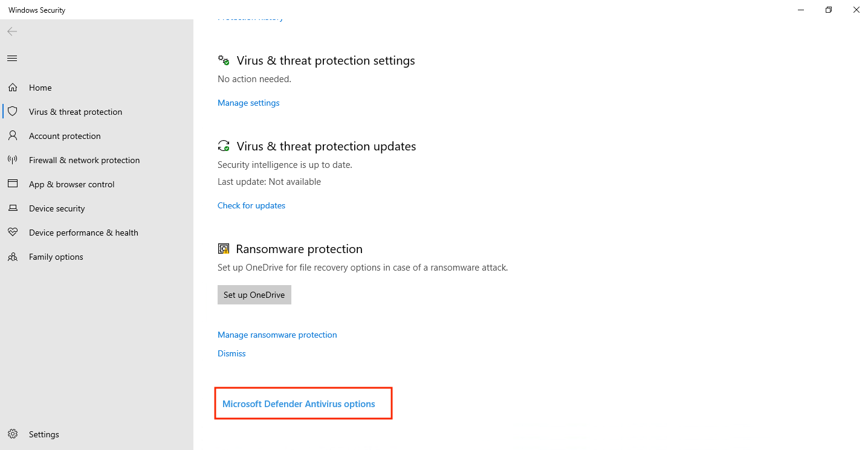Image resolution: width=868 pixels, height=450 pixels.
Task: Collapse the navigation with the hamburger menu
Action: pyautogui.click(x=11, y=58)
